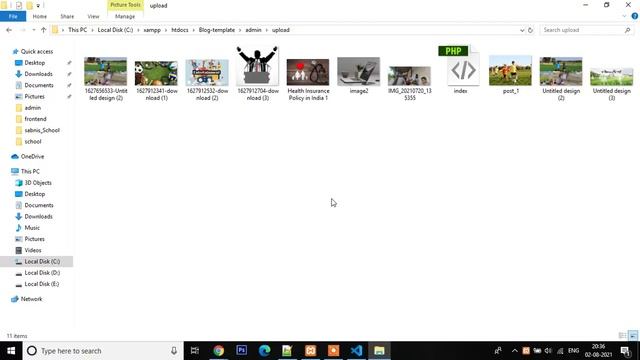
Task: Select Local Disk (D:) drive
Action: tap(42, 273)
